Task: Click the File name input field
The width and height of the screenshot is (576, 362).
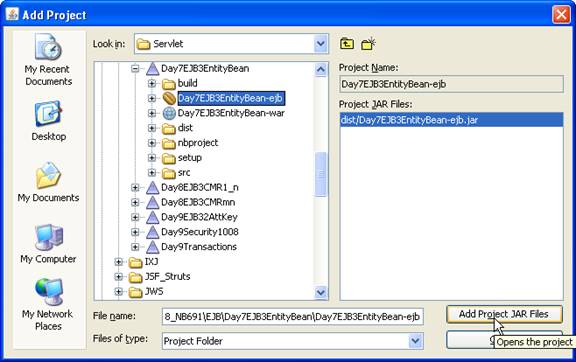Action: (x=292, y=317)
